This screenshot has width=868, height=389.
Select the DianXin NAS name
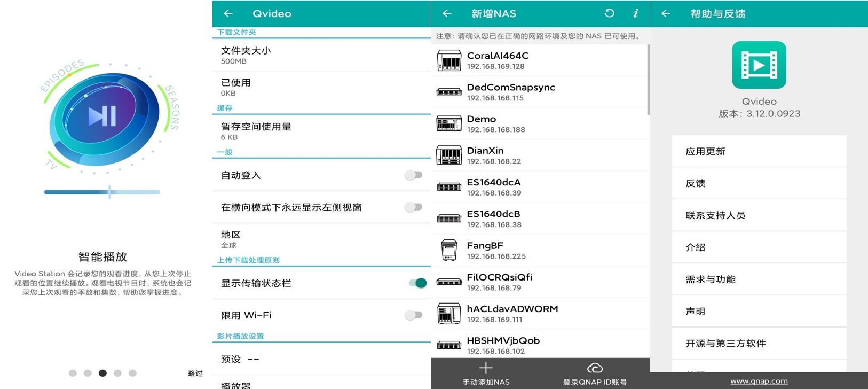485,151
